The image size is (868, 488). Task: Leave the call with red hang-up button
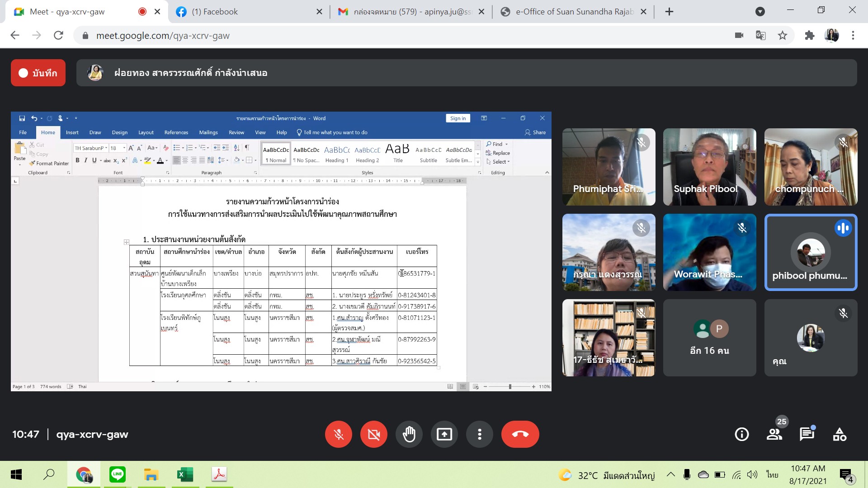pyautogui.click(x=520, y=434)
